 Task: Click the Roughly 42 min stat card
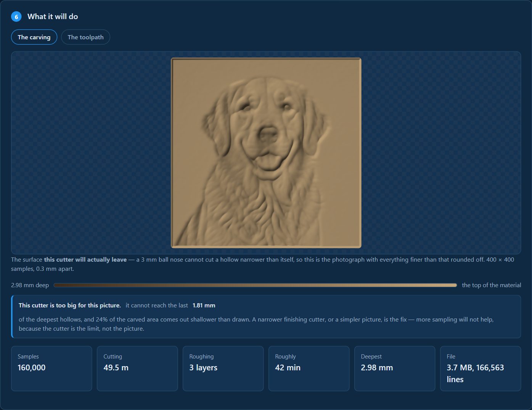(309, 368)
